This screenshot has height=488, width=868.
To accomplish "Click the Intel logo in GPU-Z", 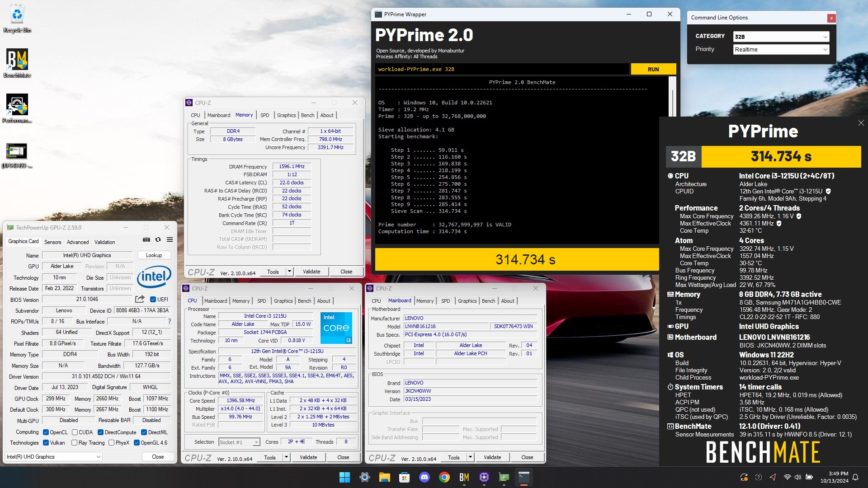I will pyautogui.click(x=154, y=277).
